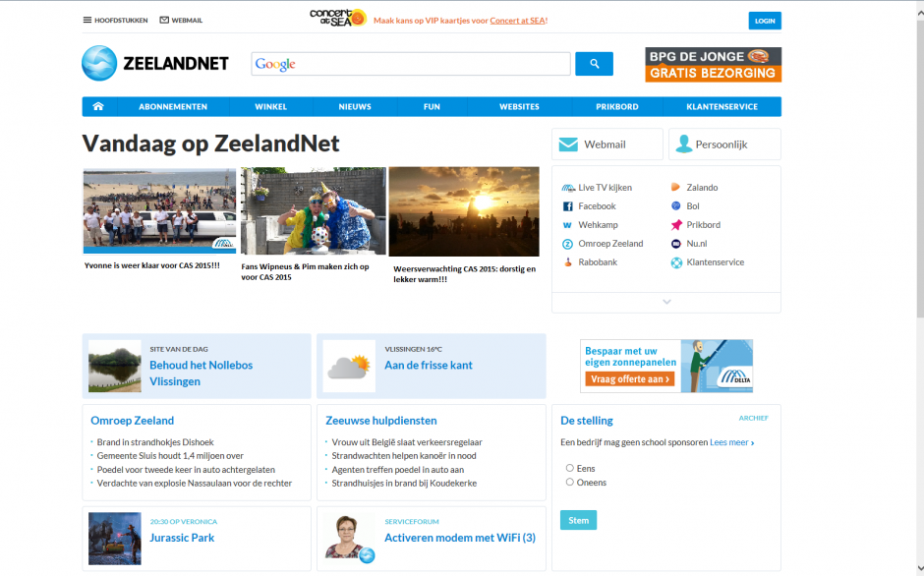Click the Prikbord pin icon

click(x=676, y=225)
